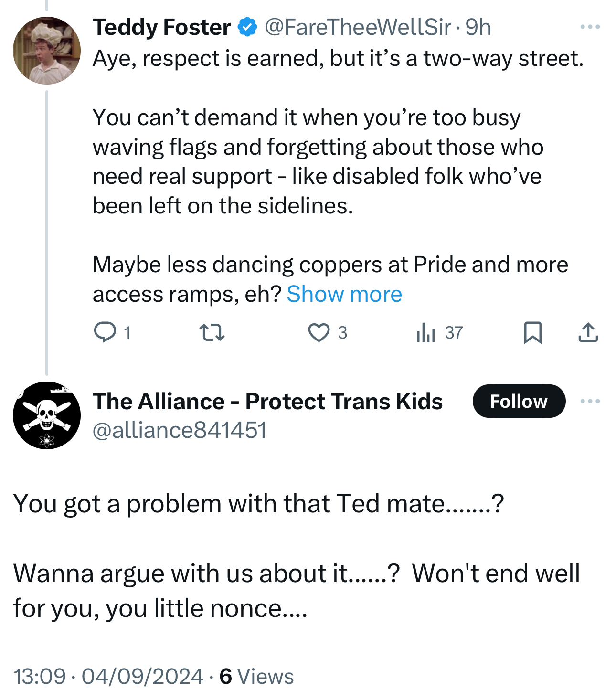Open the verified badge next to Teddy Foster

247,27
